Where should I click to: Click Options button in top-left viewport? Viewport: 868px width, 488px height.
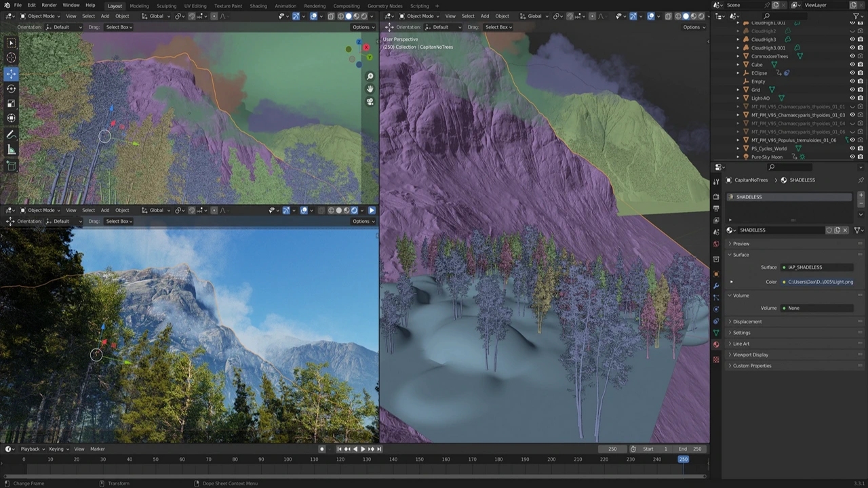tap(362, 27)
